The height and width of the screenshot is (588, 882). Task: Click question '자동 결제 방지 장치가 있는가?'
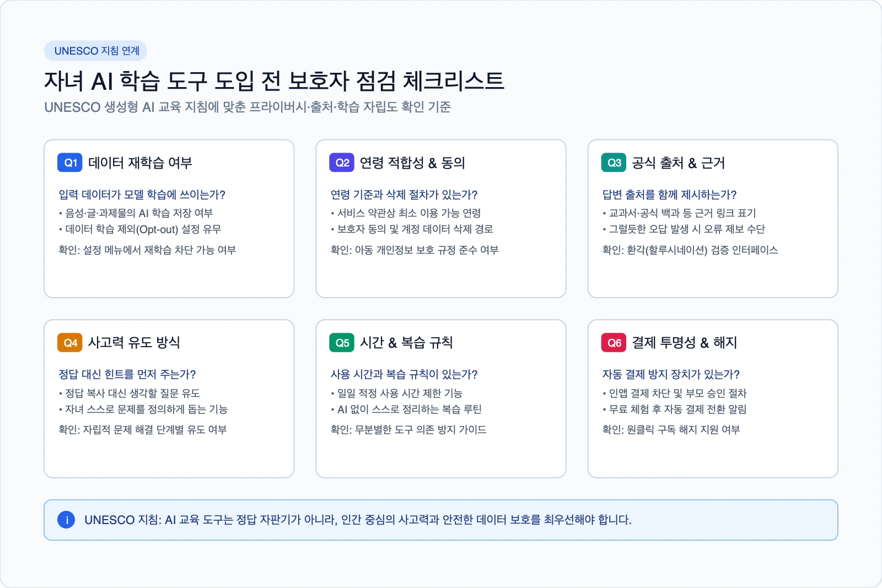tap(671, 374)
